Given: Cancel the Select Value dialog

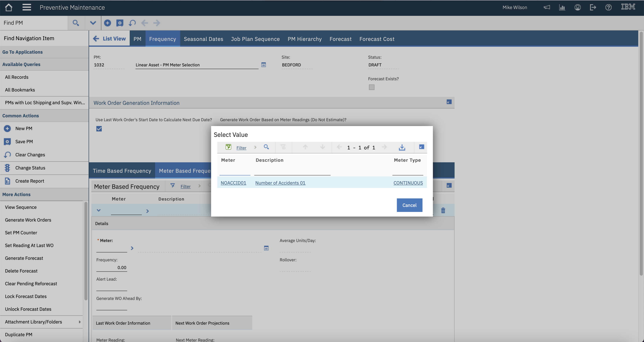Looking at the screenshot, I should pyautogui.click(x=409, y=205).
